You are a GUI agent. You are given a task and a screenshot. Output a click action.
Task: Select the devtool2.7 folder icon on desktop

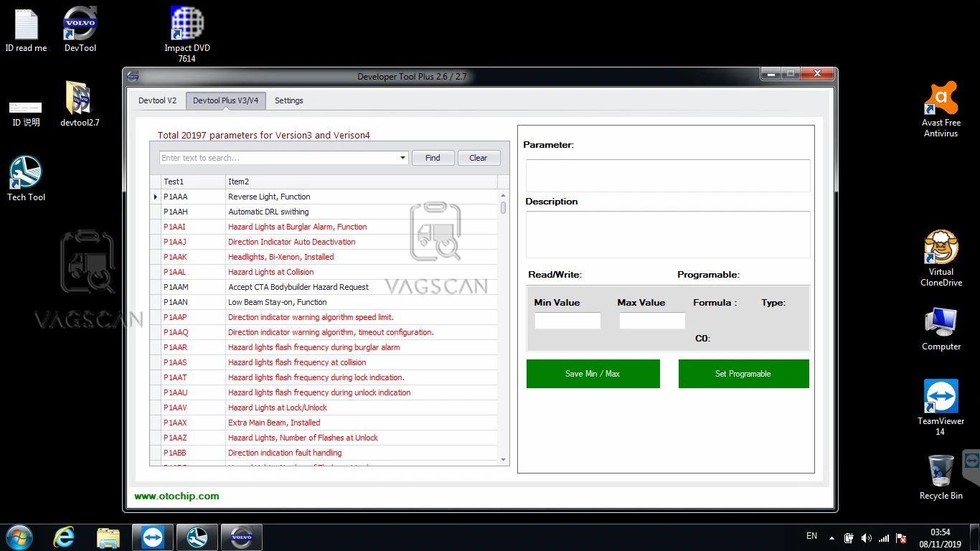pos(80,103)
